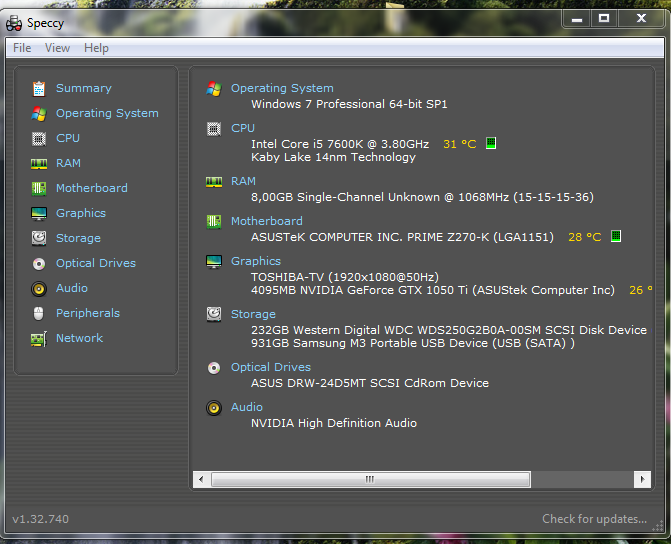The width and height of the screenshot is (671, 544).
Task: Click the Graphics monitor icon in sidebar
Action: [39, 214]
